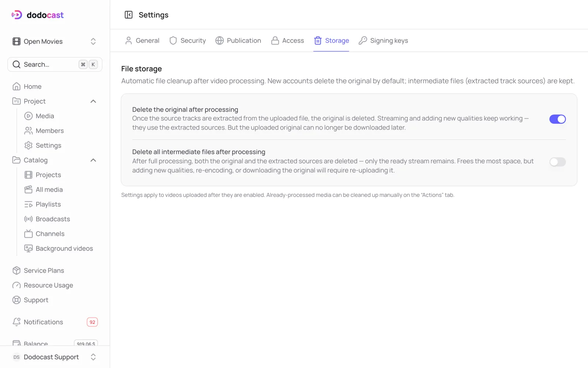Open Broadcasts in Catalog
The width and height of the screenshot is (588, 368).
pos(53,219)
